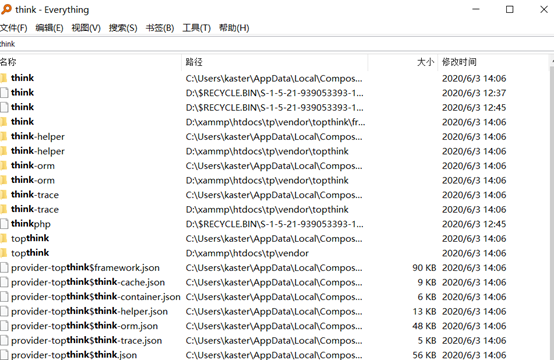Select think-orm folder under D:\xammp
The height and width of the screenshot is (360, 554).
coord(33,180)
